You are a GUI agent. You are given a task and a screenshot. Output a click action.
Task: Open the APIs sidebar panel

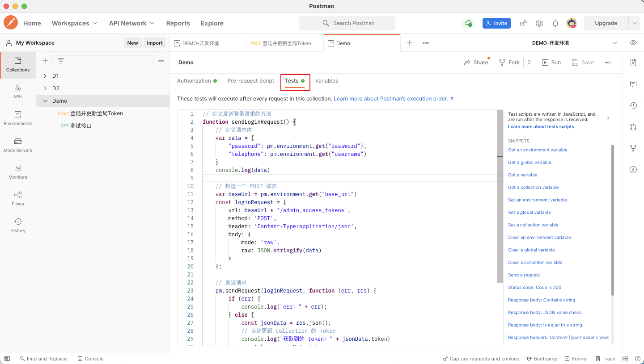(18, 92)
